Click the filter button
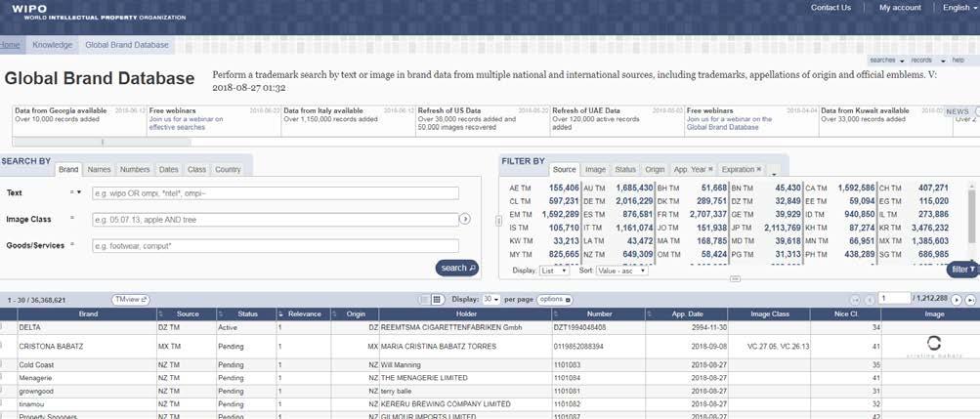980x419 pixels. tap(963, 270)
